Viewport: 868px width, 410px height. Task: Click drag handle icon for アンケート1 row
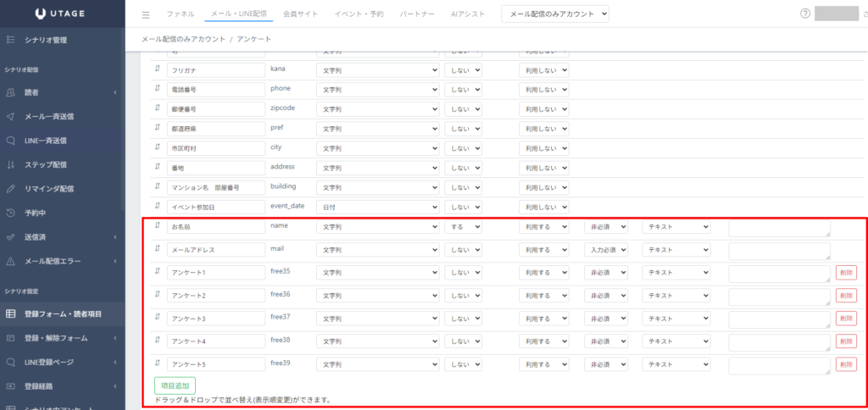pyautogui.click(x=158, y=271)
